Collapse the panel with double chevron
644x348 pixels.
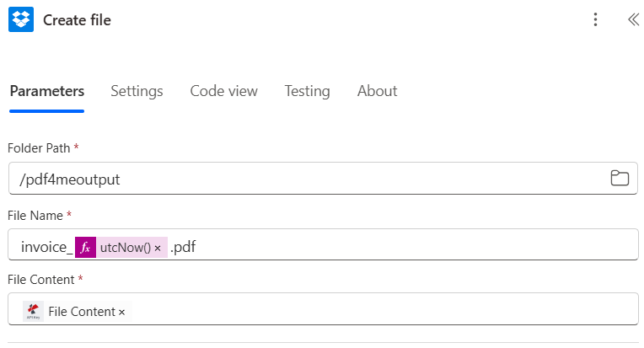click(x=633, y=19)
